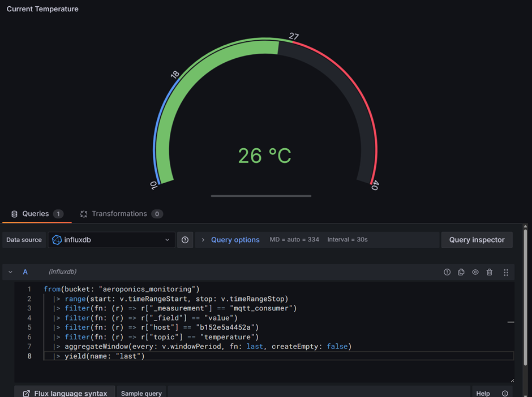
Task: Click the aggregateWindow function on line 7
Action: pos(96,347)
